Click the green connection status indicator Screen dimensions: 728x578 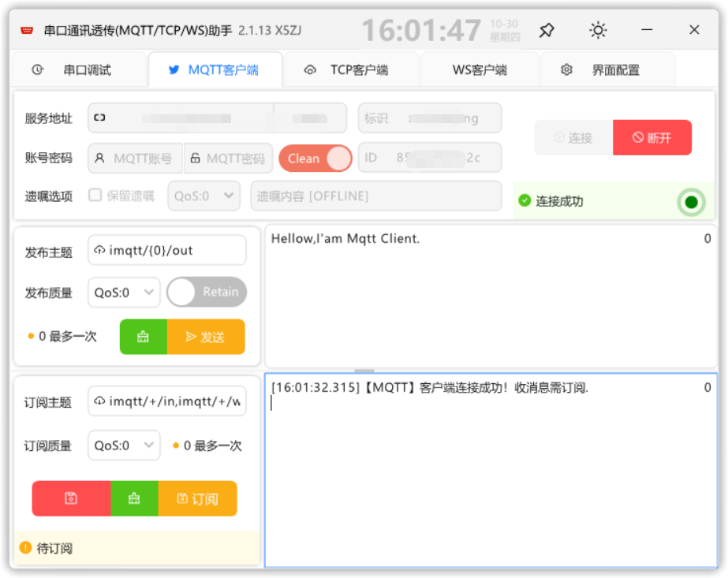[691, 202]
